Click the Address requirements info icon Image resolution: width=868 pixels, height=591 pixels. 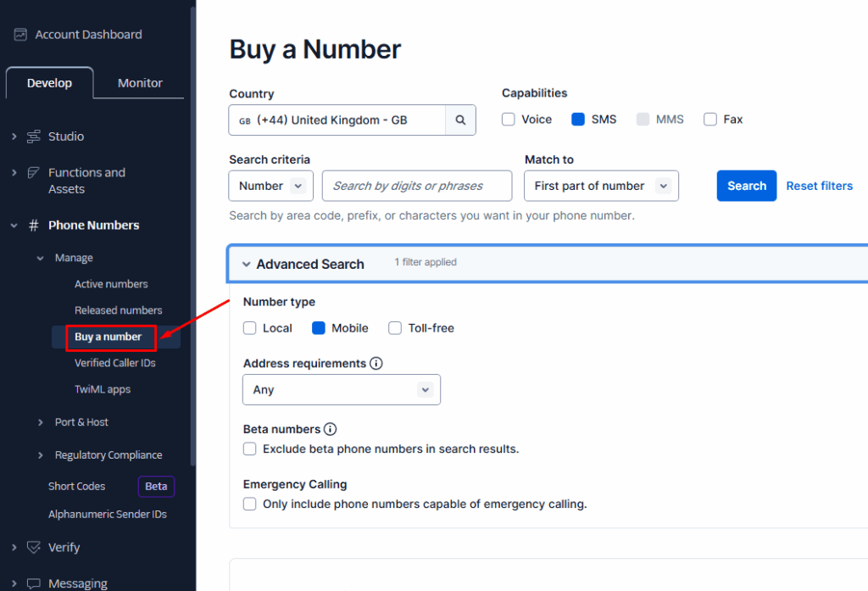pos(376,363)
